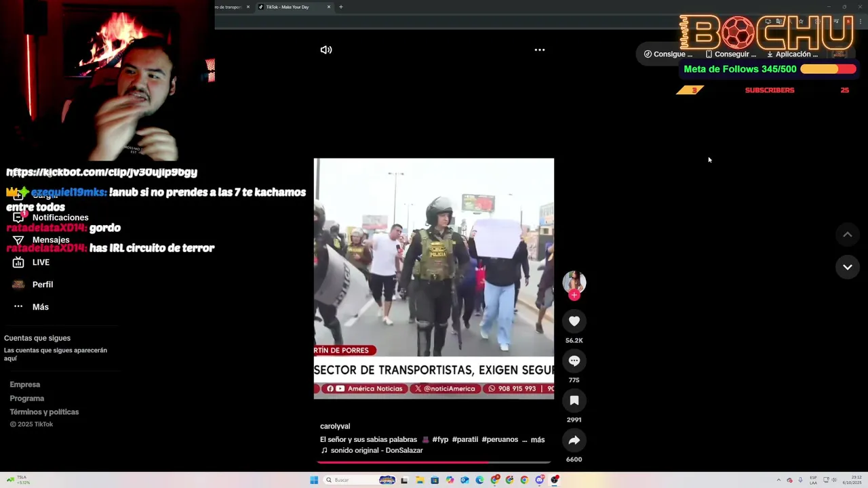
Task: Open the #paratii hashtag
Action: 465,440
